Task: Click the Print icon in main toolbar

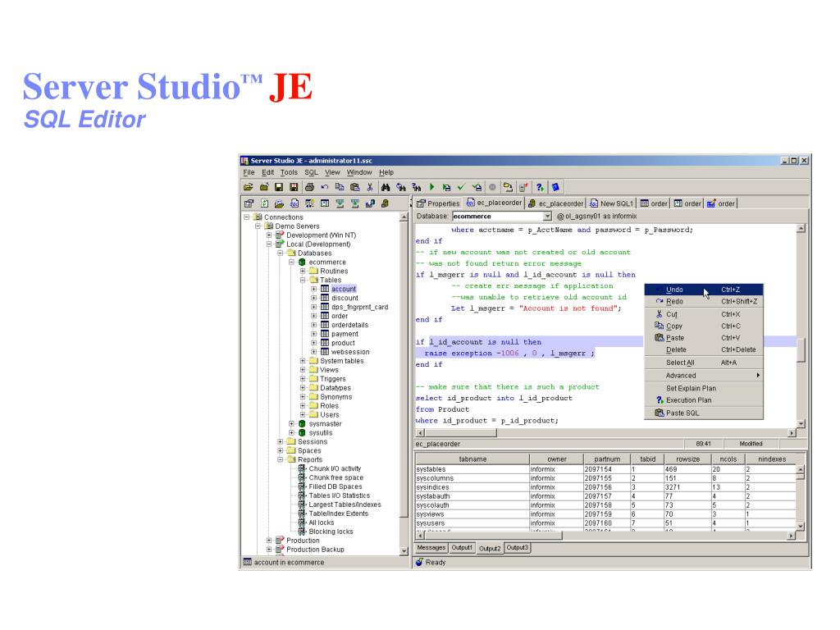Action: 309,188
